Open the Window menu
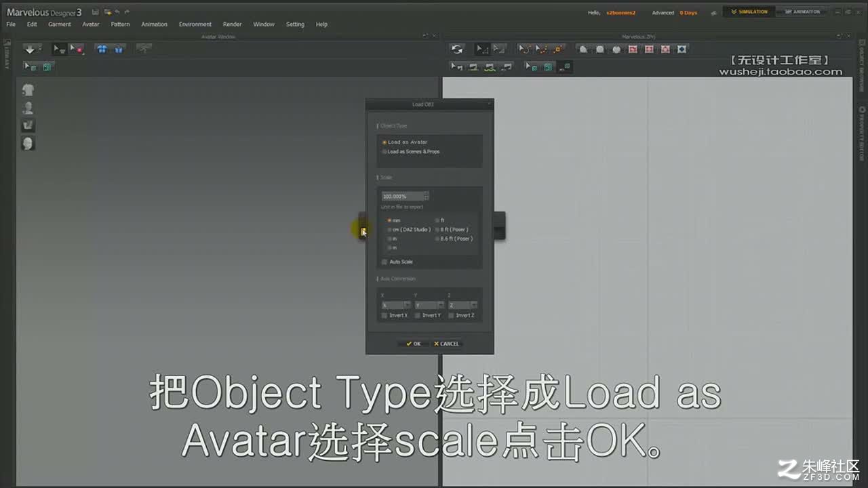Image resolution: width=868 pixels, height=488 pixels. point(264,24)
